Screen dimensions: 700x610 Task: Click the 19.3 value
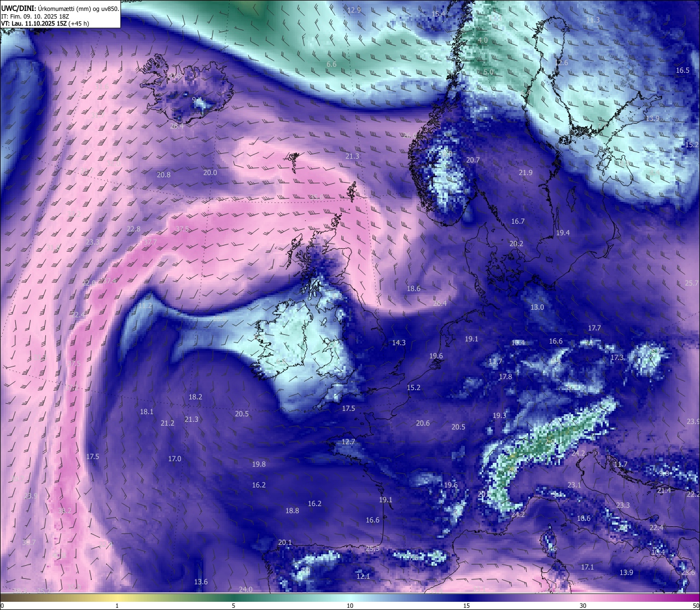[x=499, y=416]
